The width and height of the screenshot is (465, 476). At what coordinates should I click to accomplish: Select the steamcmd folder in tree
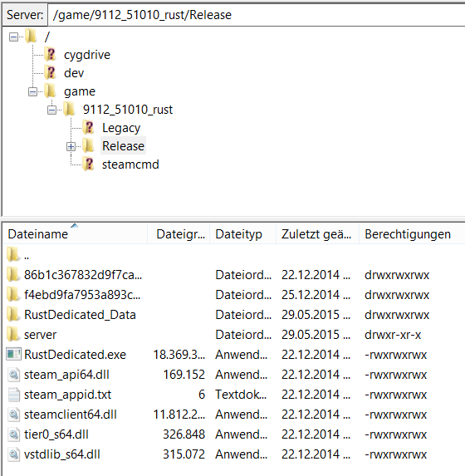(x=130, y=164)
